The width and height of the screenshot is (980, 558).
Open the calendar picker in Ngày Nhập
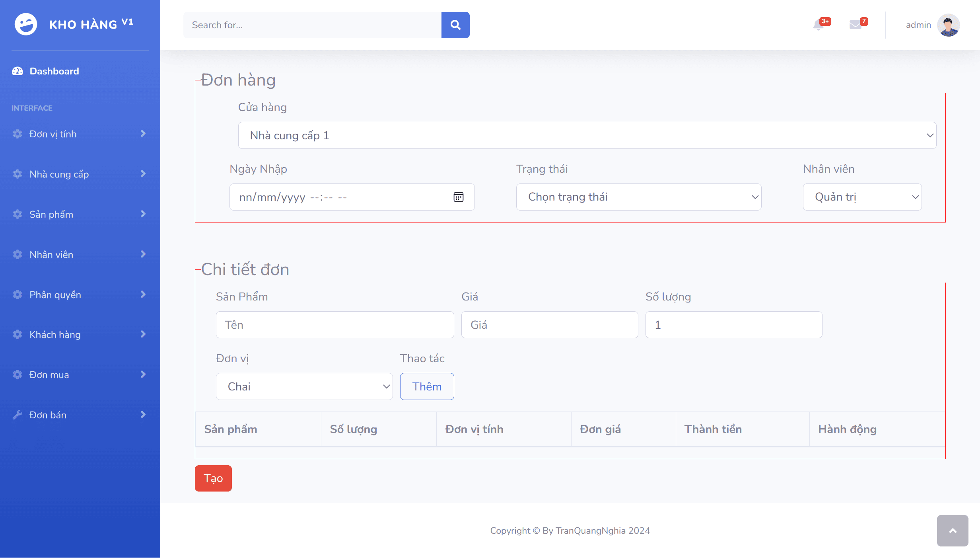[459, 197]
